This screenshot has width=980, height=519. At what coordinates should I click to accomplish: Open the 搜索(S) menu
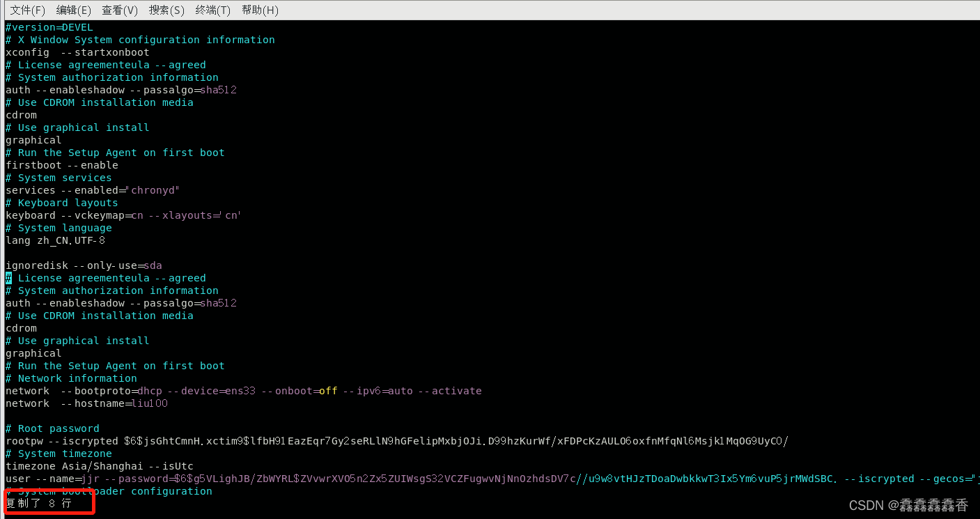pos(166,10)
